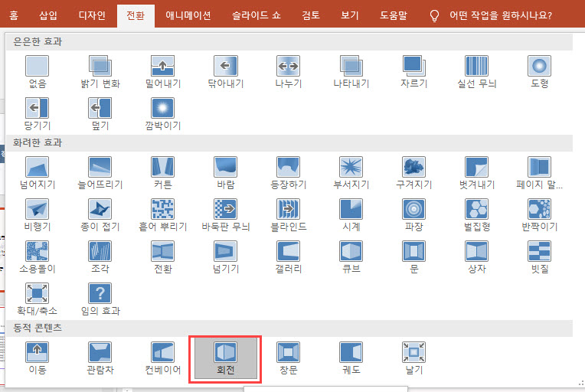
Task: Apply the 페이지 말... page curl transition
Action: click(539, 173)
